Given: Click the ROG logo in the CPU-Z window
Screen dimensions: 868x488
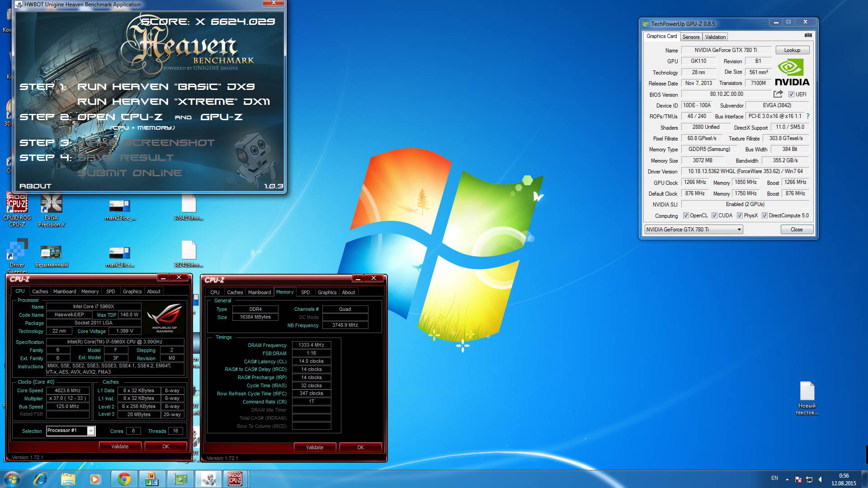Looking at the screenshot, I should click(165, 317).
